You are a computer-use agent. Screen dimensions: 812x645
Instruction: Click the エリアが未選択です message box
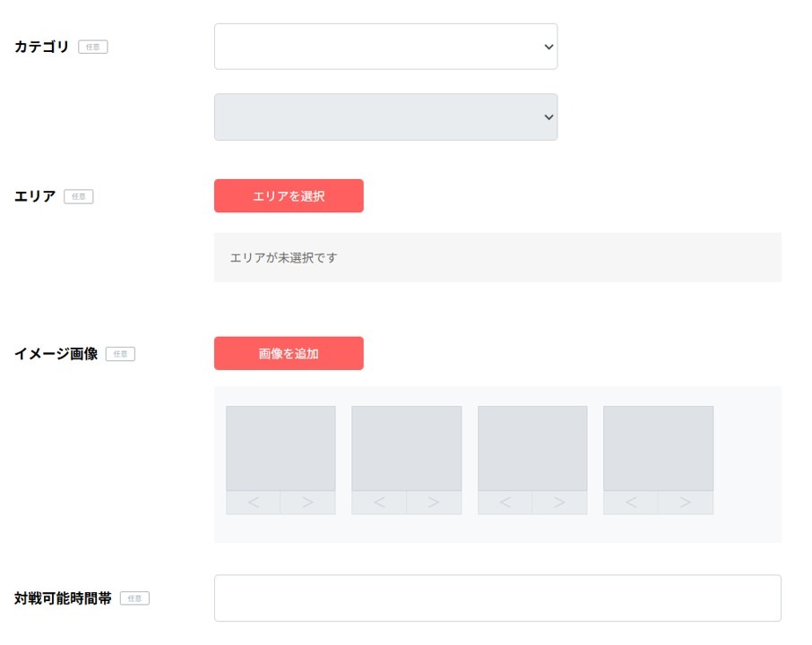point(497,258)
